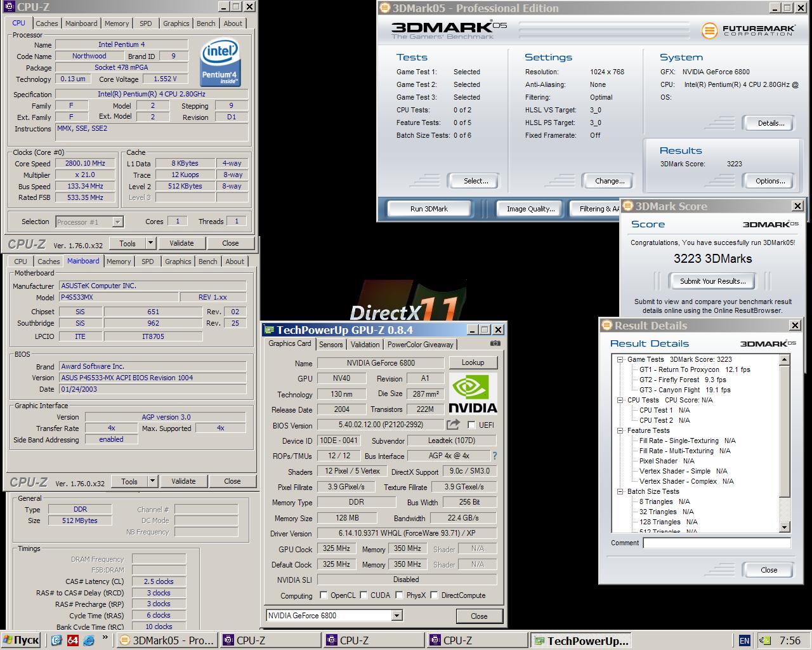Click the 3DMark05 title bar orange icon

[x=384, y=8]
